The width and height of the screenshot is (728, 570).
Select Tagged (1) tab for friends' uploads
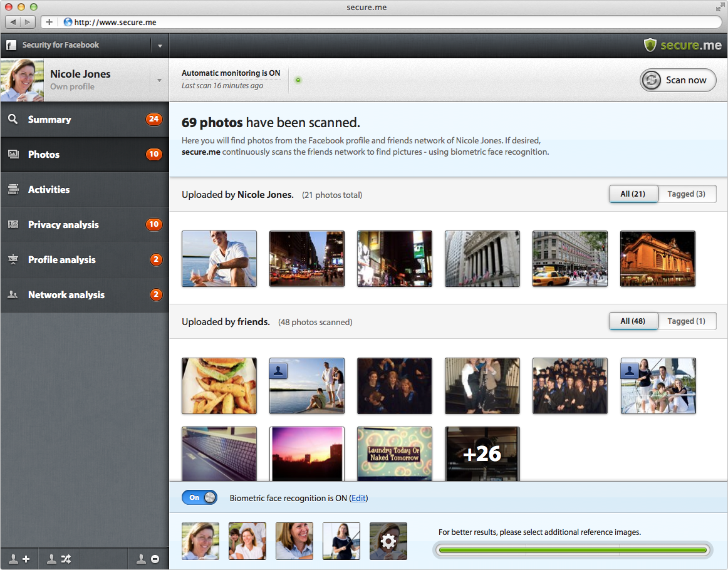(x=687, y=321)
